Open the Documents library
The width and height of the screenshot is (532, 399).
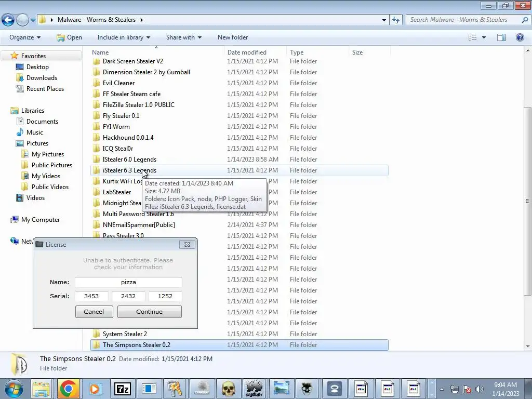click(x=42, y=122)
